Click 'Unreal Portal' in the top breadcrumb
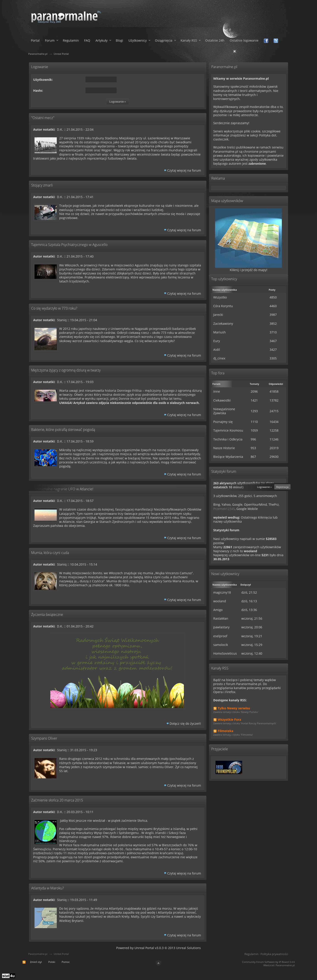 [61, 54]
